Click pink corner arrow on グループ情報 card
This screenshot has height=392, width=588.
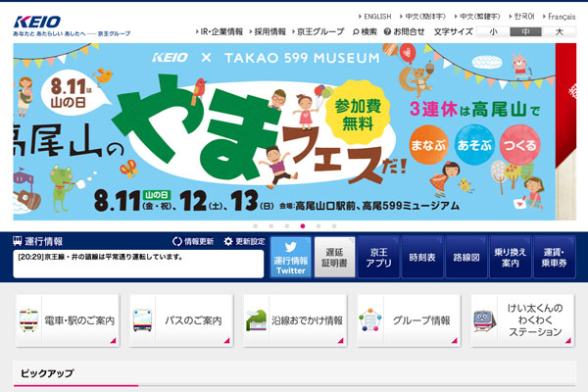click(455, 341)
